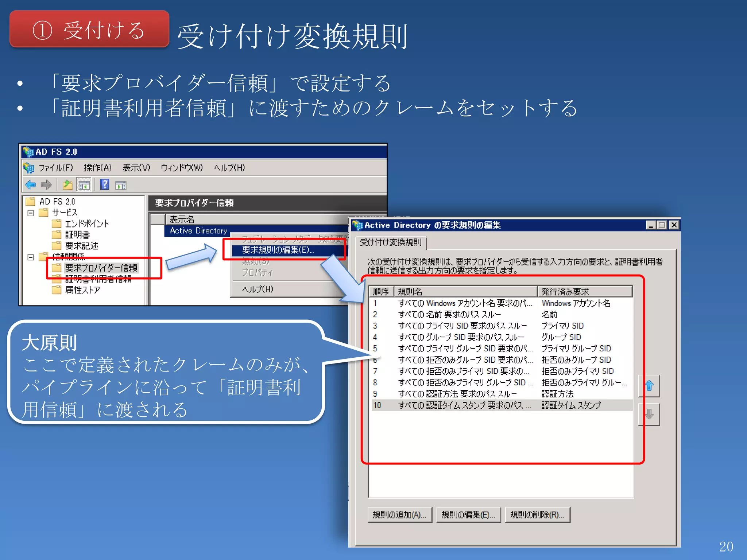747x560 pixels.
Task: Collapse the サービス tree node
Action: [31, 213]
